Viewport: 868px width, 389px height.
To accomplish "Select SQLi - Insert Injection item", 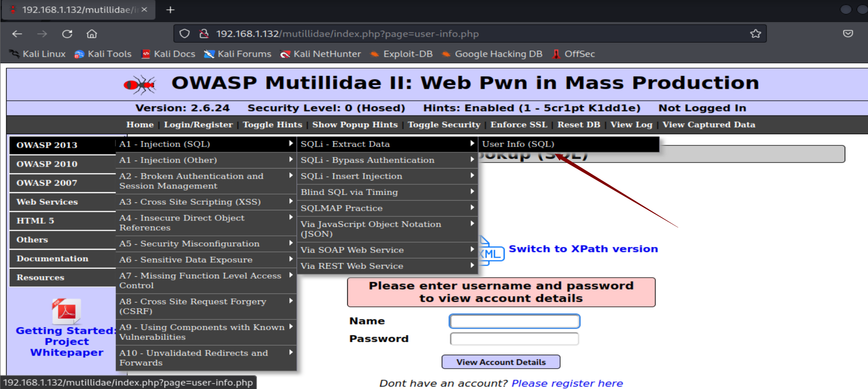I will 387,176.
